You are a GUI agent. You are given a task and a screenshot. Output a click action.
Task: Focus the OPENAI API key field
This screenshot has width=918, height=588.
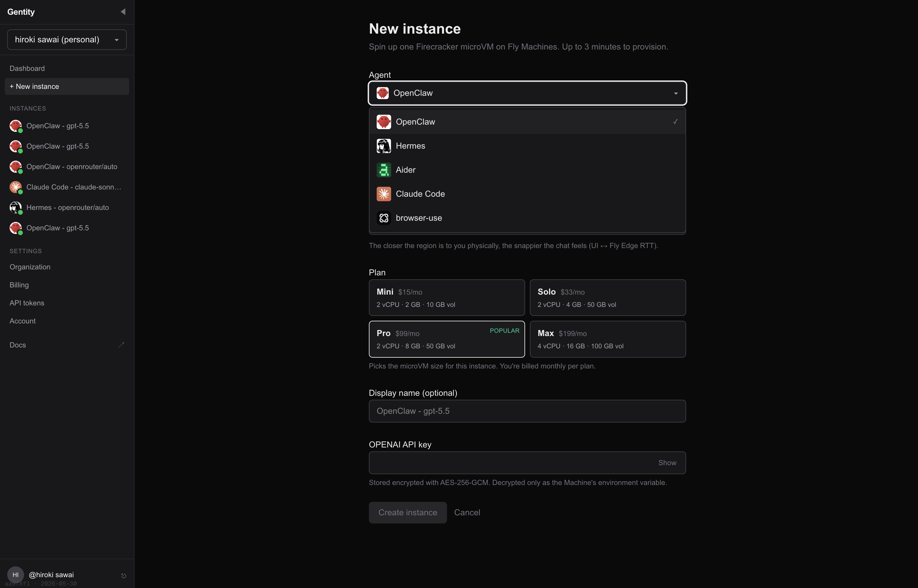click(527, 463)
